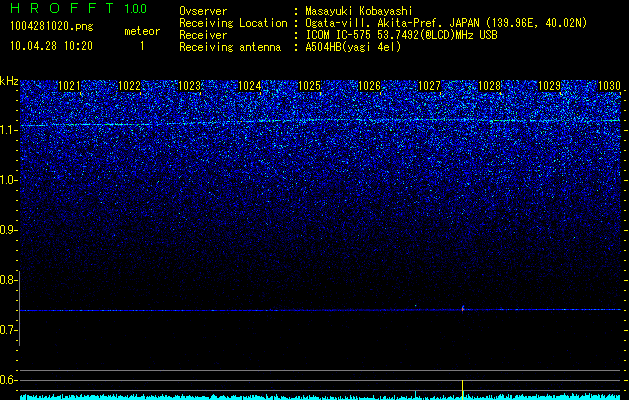Viewport: 629px width, 400px height.
Task: Click the red meteor echo on the spectrogram
Action: (463, 309)
